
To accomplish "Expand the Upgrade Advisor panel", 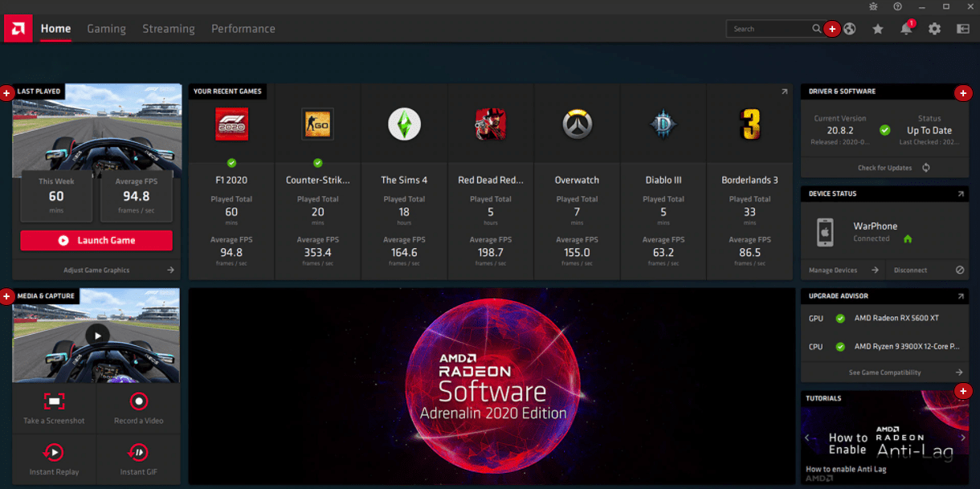I will pos(961,297).
